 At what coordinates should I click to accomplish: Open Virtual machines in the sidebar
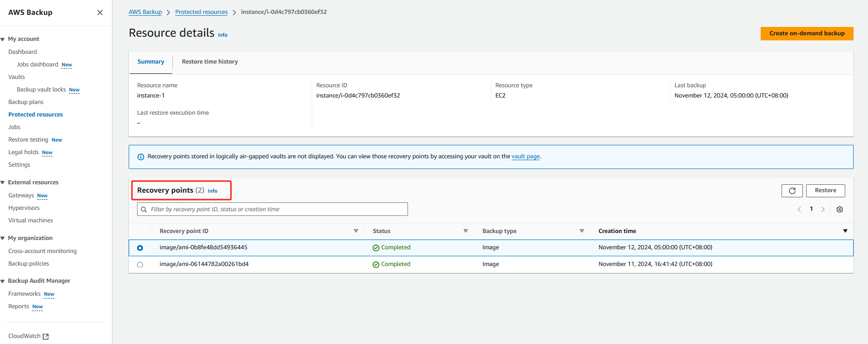pyautogui.click(x=31, y=221)
